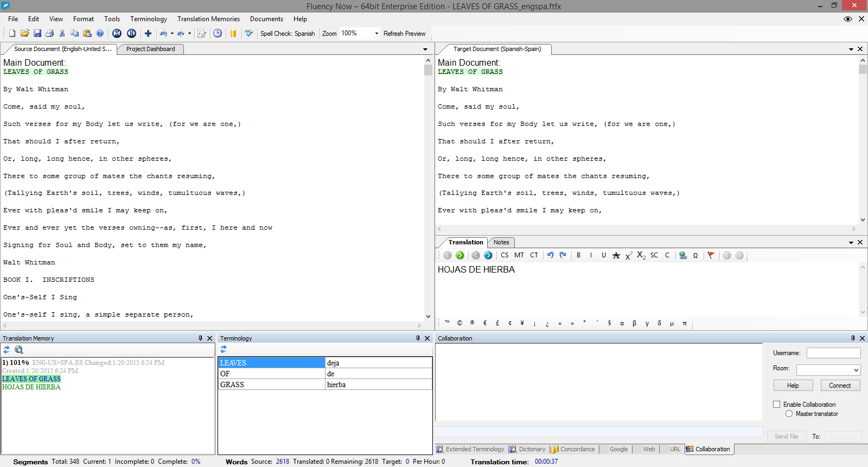Open the File menu
This screenshot has width=868, height=467.
click(x=13, y=19)
